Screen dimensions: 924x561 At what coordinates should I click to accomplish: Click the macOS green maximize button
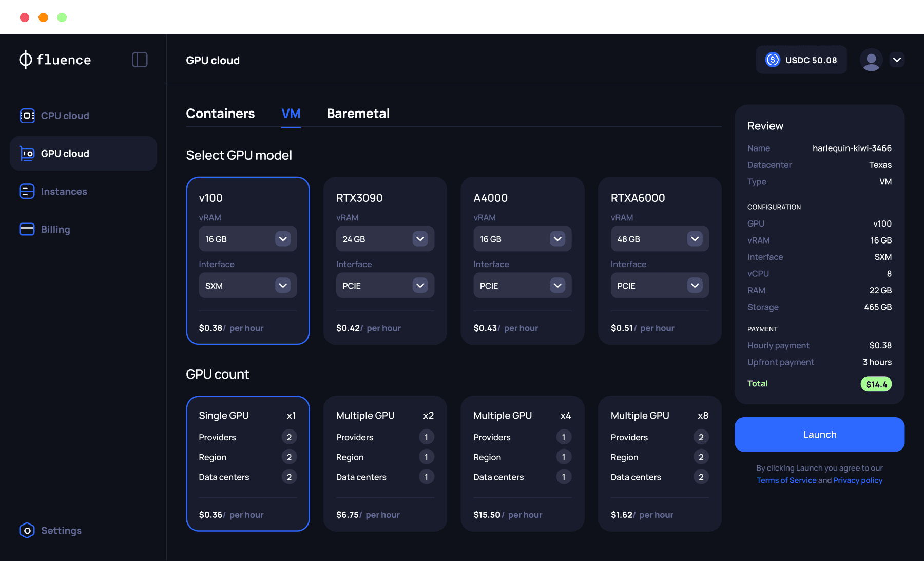62,17
